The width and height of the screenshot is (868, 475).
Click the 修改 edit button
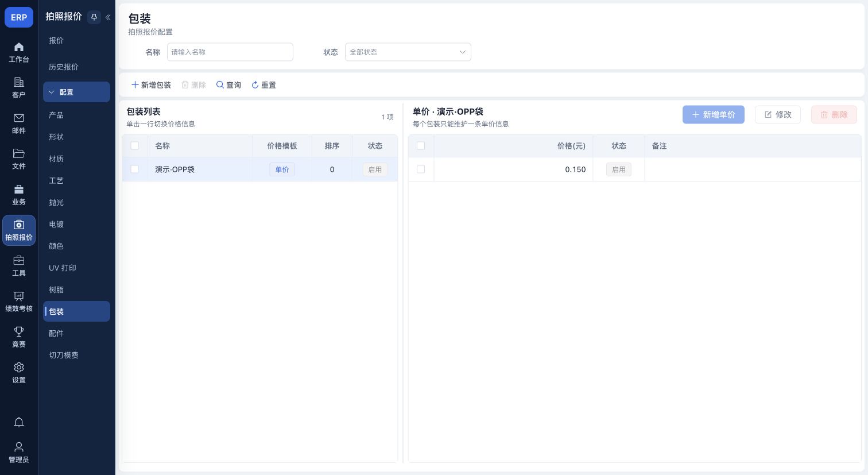tap(777, 115)
